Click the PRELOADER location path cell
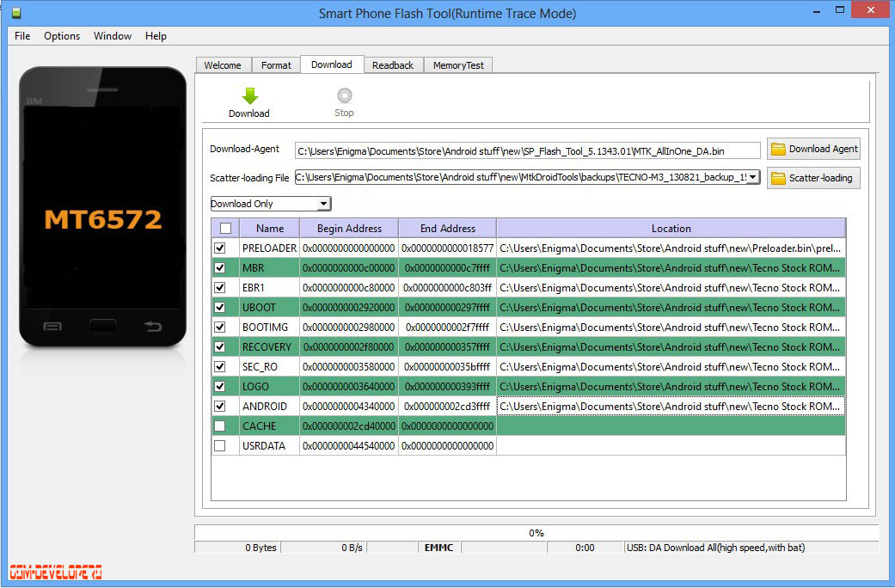 click(671, 248)
